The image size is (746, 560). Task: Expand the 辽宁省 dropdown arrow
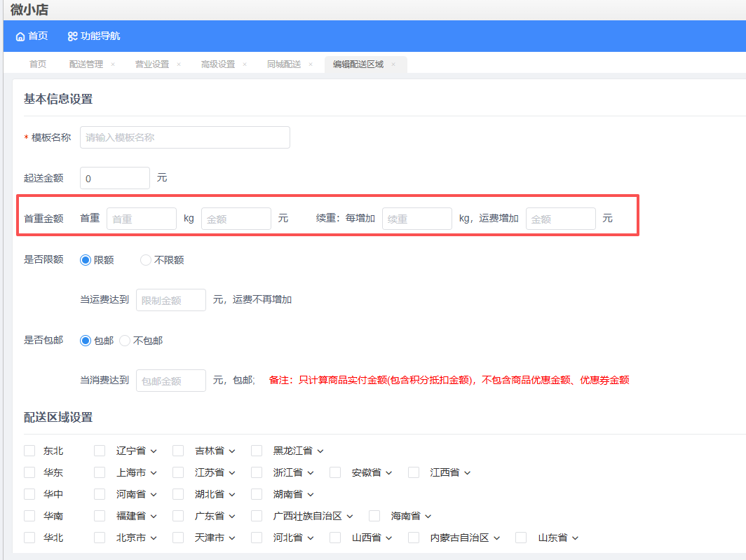[x=154, y=451]
